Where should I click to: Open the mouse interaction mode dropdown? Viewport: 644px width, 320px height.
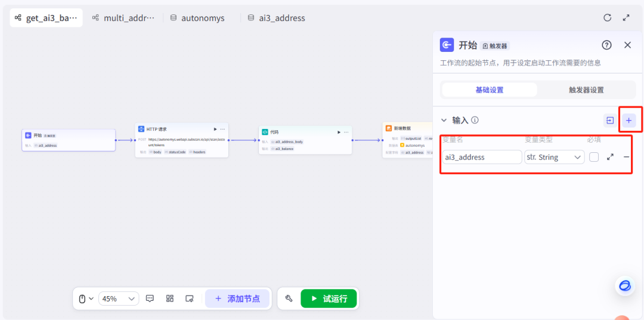coord(86,299)
